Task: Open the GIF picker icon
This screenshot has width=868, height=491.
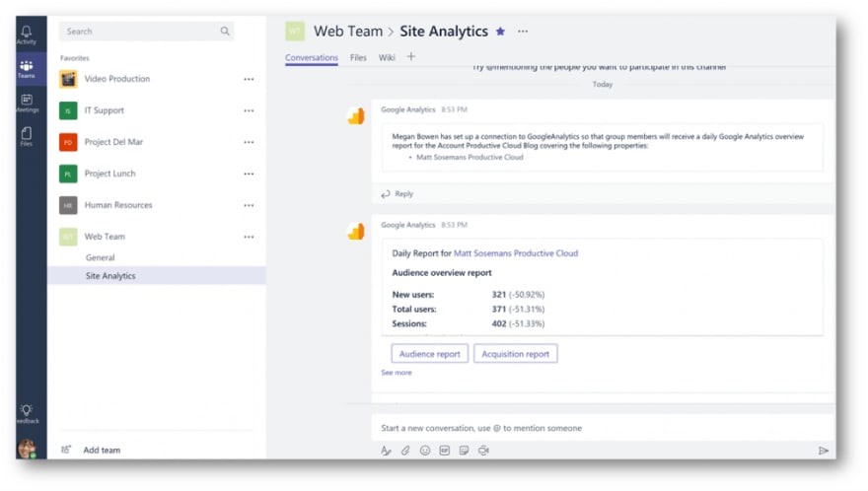Action: click(445, 451)
